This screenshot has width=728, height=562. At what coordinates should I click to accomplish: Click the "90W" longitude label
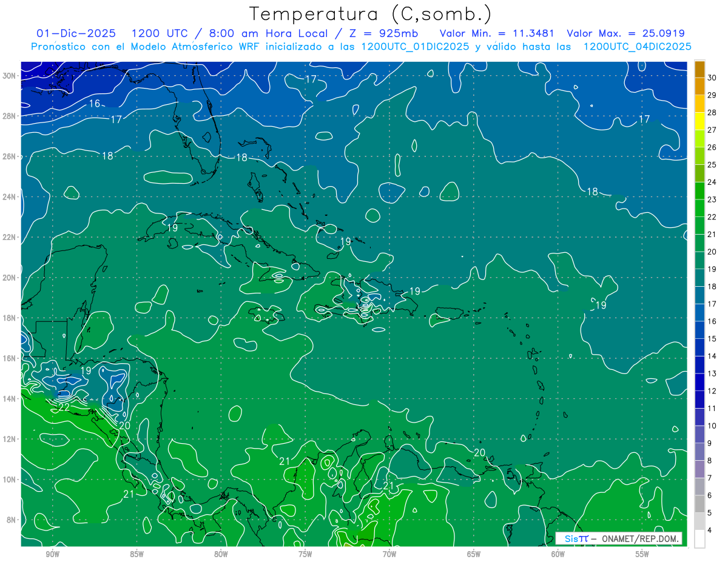pyautogui.click(x=52, y=554)
